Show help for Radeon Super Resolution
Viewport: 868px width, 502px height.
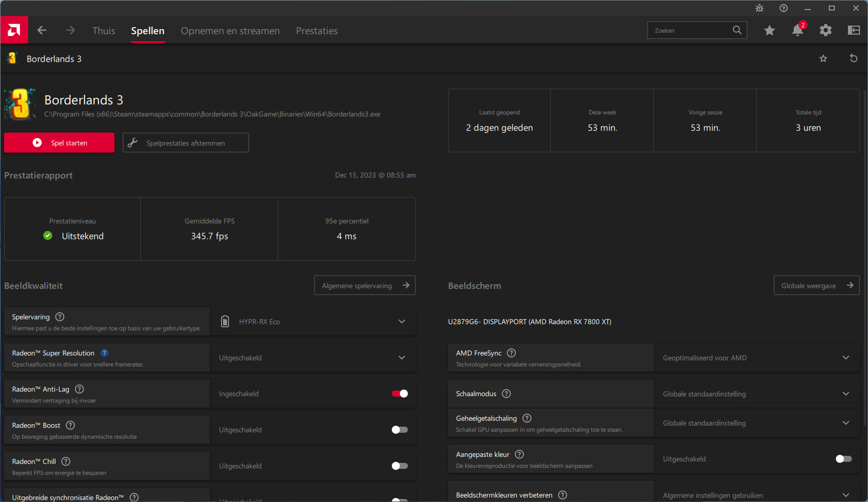104,353
